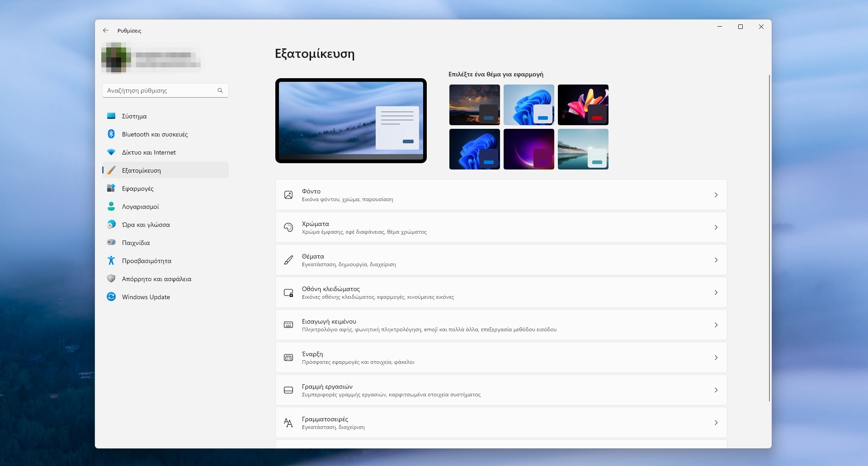Click the Φόντο picture icon

coord(288,195)
